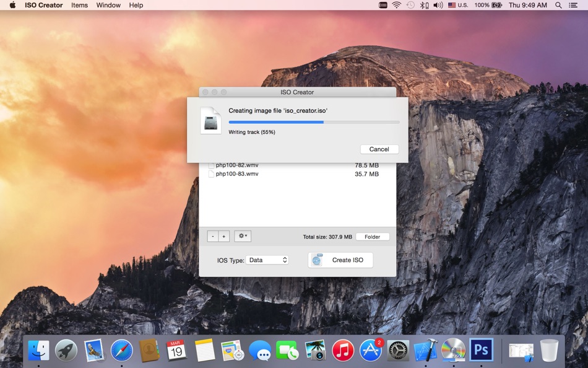The height and width of the screenshot is (368, 588).
Task: Click the Writing track (55%) status text
Action: click(x=252, y=132)
